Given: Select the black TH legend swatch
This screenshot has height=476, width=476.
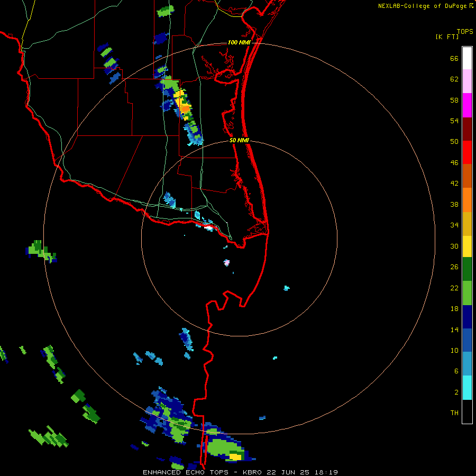Looking at the screenshot, I should click(467, 411).
